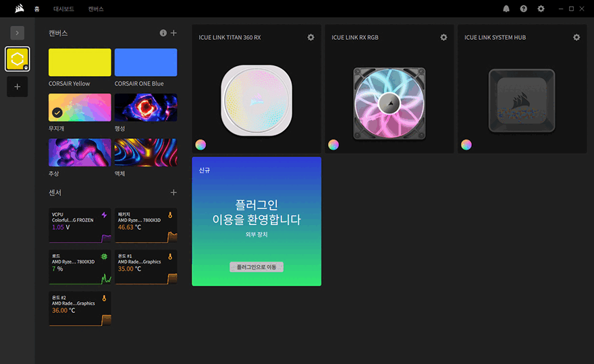Viewport: 594px width, 364px height.
Task: Open the VCPU voltage sensor tile
Action: point(80,226)
